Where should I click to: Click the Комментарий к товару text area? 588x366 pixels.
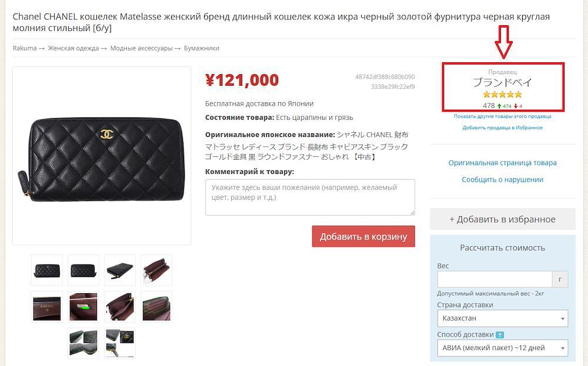pos(310,197)
